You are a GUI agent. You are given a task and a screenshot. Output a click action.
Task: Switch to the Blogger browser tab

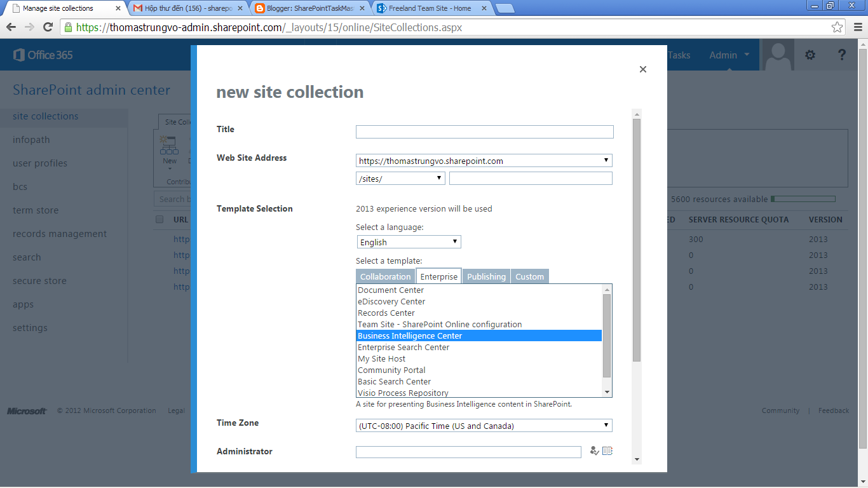click(308, 8)
